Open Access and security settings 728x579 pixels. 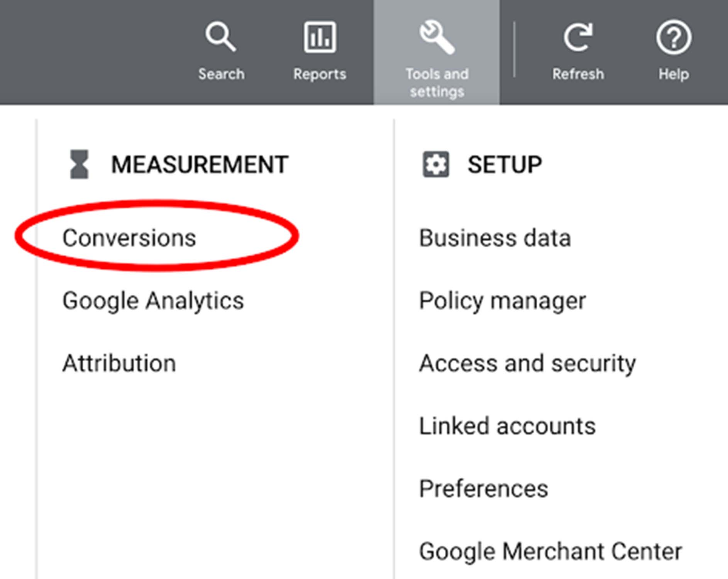click(x=527, y=364)
